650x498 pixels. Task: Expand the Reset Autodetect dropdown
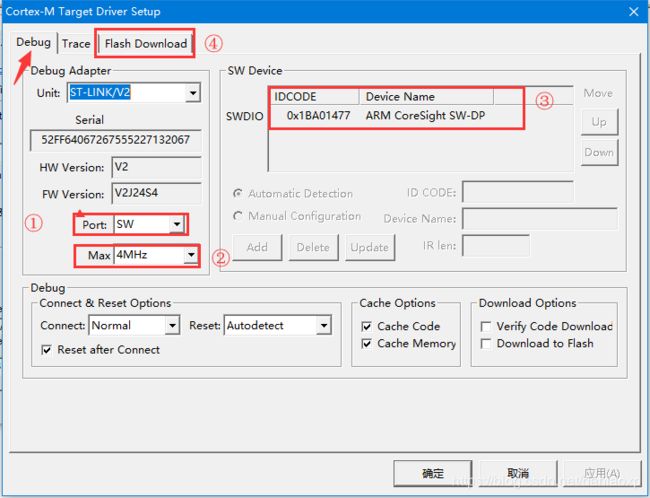(324, 326)
